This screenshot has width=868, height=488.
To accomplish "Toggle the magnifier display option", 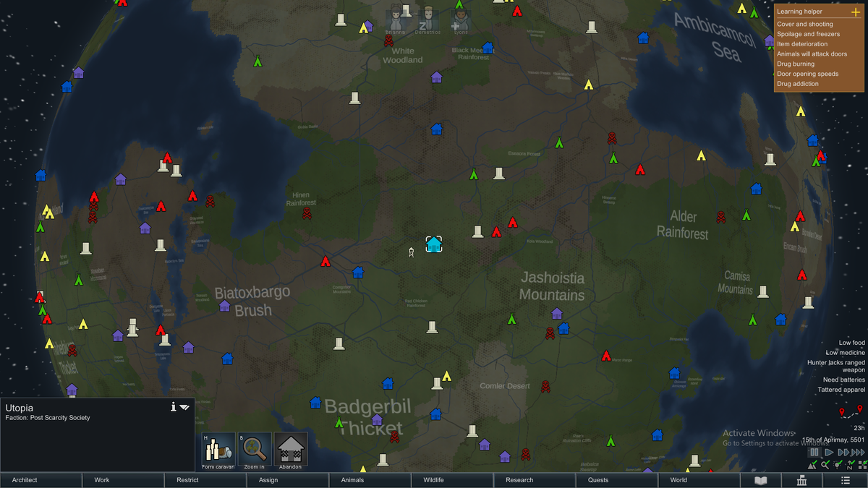I will (825, 464).
